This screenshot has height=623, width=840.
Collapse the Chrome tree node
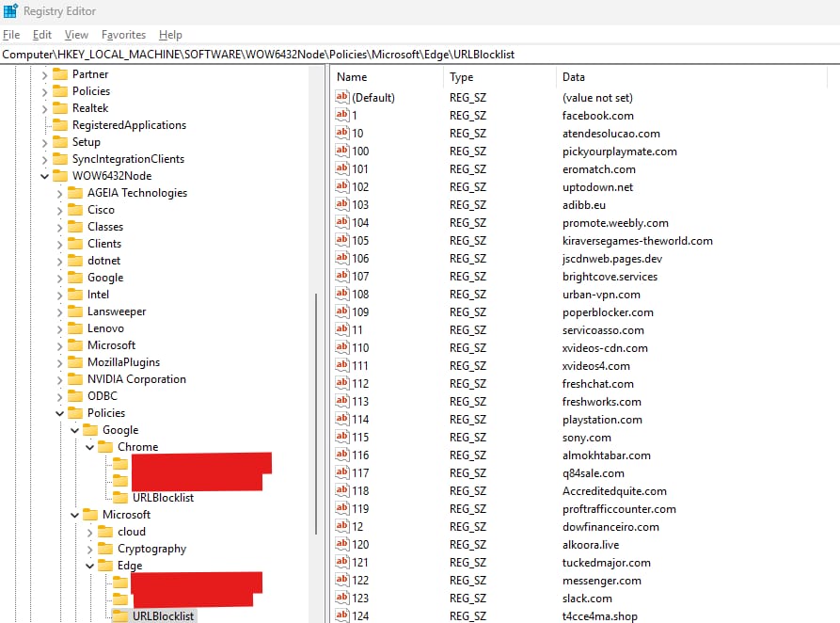(x=90, y=448)
